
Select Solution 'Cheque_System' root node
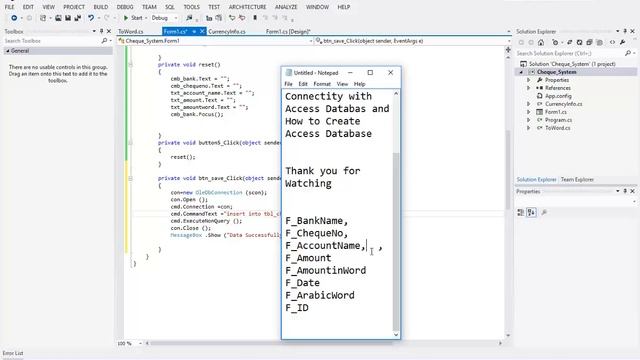click(572, 64)
